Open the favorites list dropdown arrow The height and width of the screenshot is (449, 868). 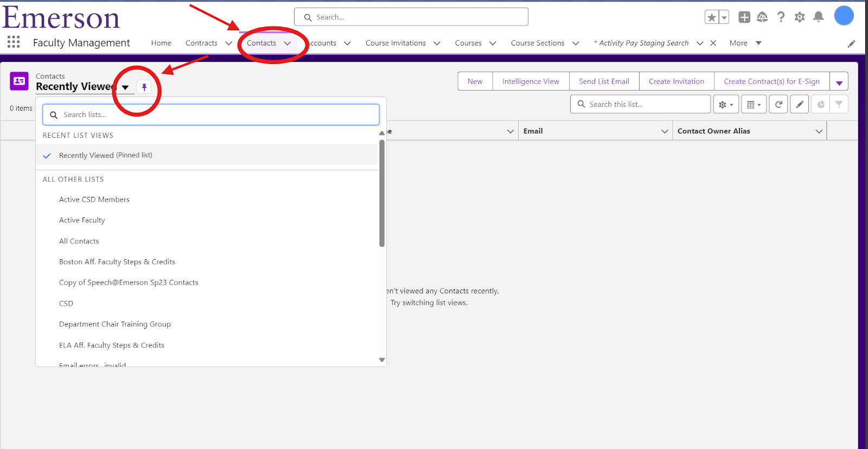724,17
